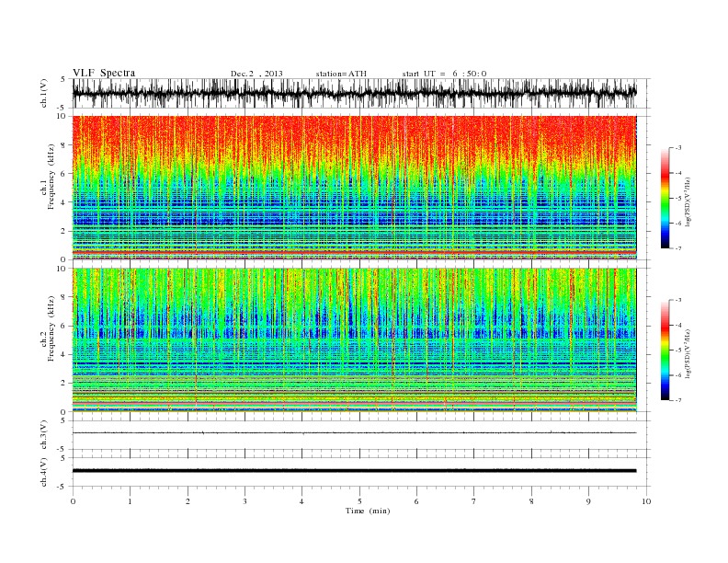This screenshot has width=728, height=563.
Task: Click the "-5" label on ch.1 color bar
Action: click(x=677, y=198)
